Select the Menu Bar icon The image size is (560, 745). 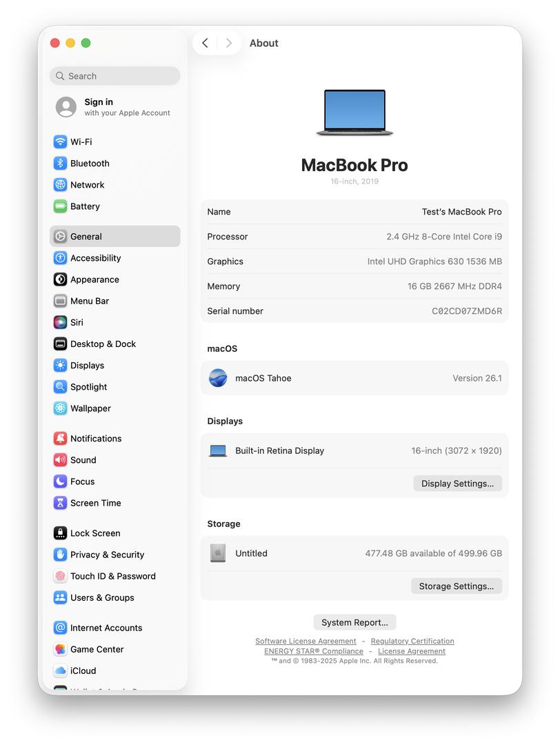[x=60, y=301]
